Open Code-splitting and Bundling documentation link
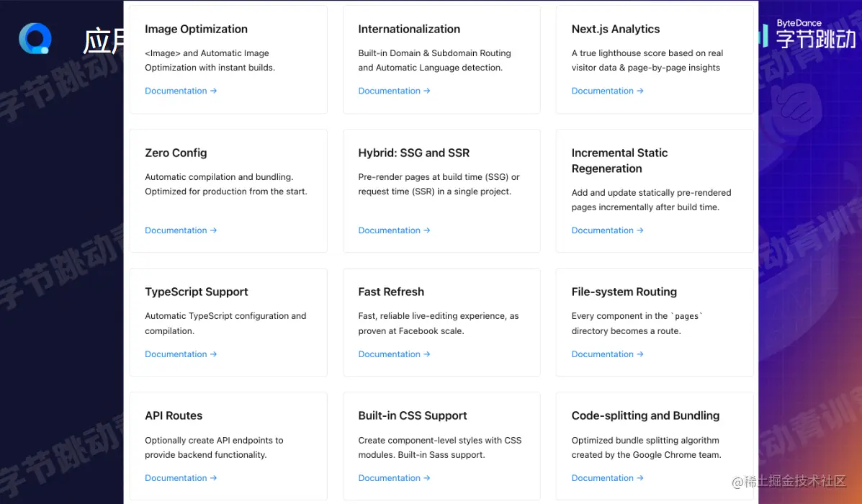 (607, 478)
